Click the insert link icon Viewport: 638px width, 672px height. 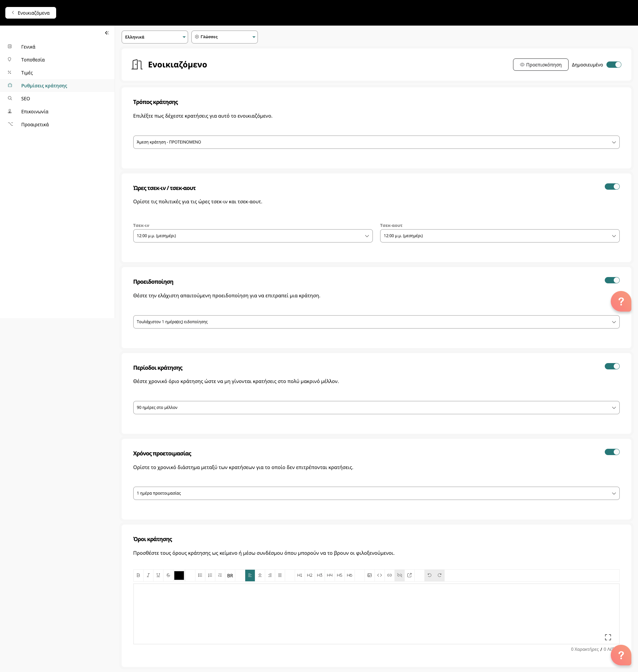coord(389,575)
